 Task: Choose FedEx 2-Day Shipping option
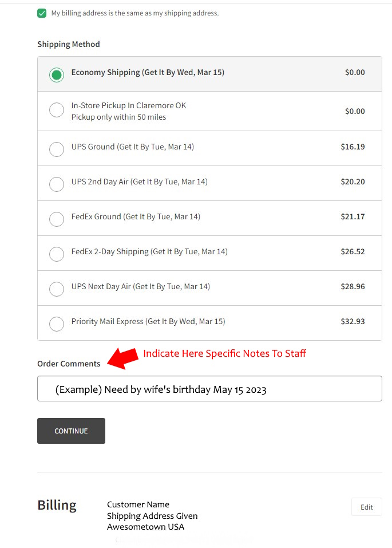57,254
